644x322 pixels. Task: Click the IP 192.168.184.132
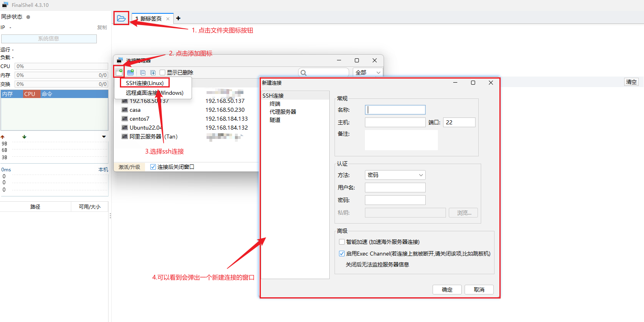coord(226,128)
